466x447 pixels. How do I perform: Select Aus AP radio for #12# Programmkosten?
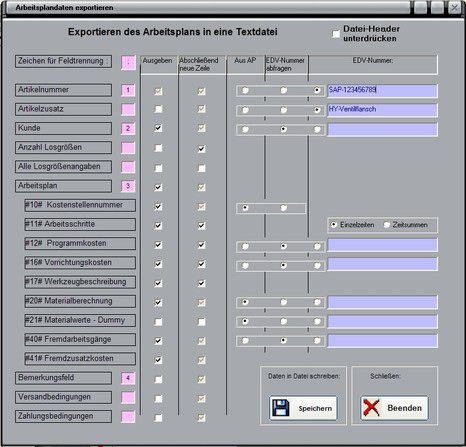(245, 246)
